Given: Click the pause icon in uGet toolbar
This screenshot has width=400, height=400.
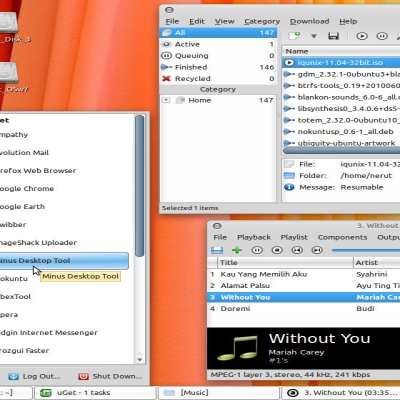Looking at the screenshot, I should click(382, 36).
